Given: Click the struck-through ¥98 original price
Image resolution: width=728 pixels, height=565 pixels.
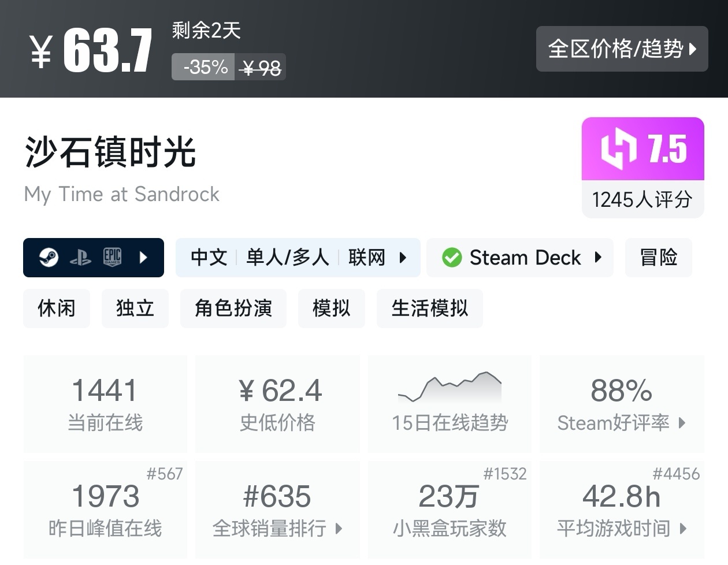Looking at the screenshot, I should (x=261, y=68).
